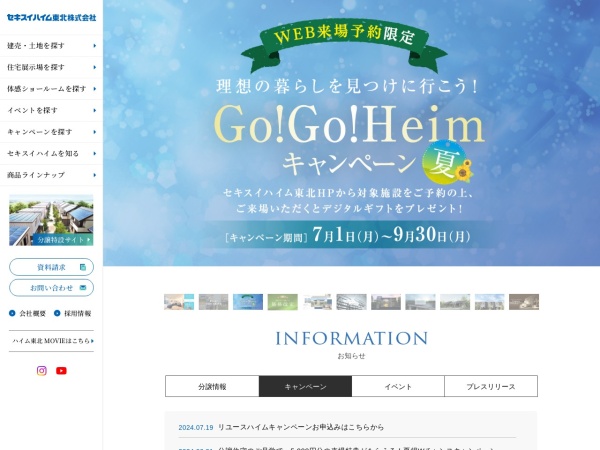This screenshot has width=600, height=450.
Task: Open the イベントを探す menu item
Action: (51, 111)
